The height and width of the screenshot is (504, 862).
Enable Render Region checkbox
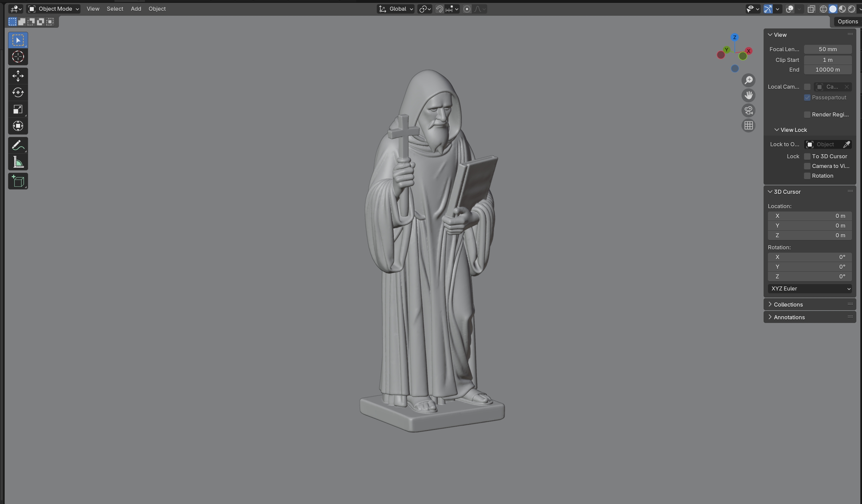click(807, 114)
